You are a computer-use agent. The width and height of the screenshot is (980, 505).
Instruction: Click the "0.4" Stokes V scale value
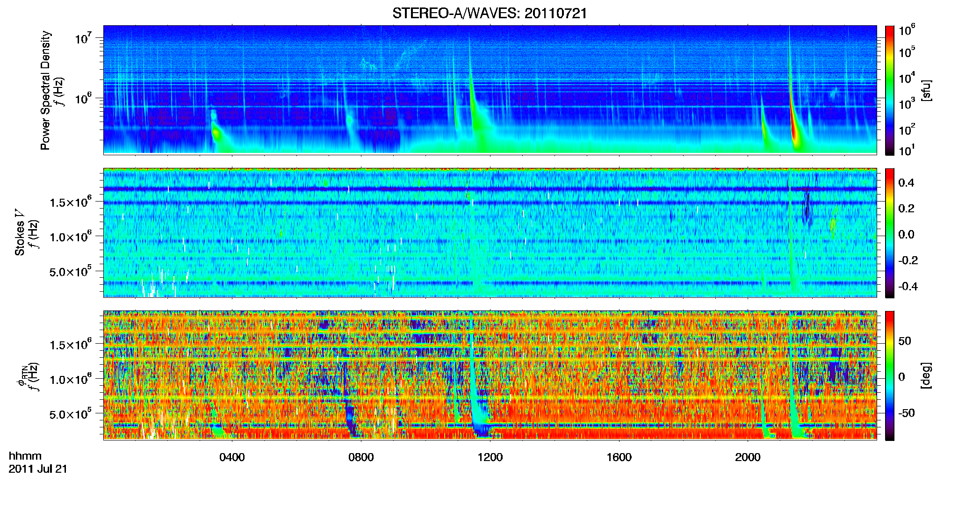click(x=906, y=183)
